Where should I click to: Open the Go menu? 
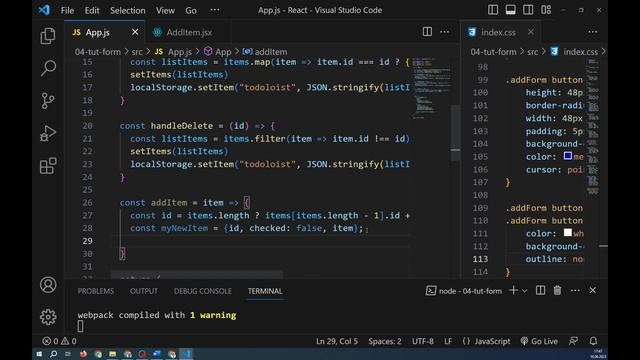191,10
